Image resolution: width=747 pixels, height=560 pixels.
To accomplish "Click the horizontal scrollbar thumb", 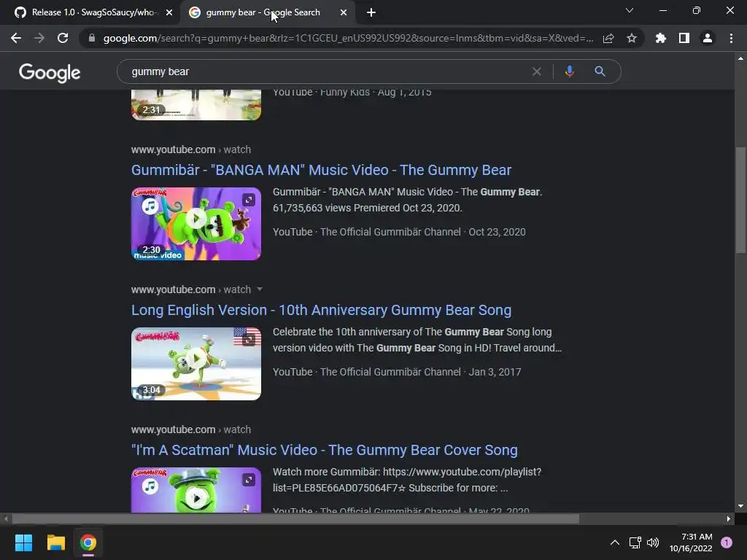I will coord(295,518).
